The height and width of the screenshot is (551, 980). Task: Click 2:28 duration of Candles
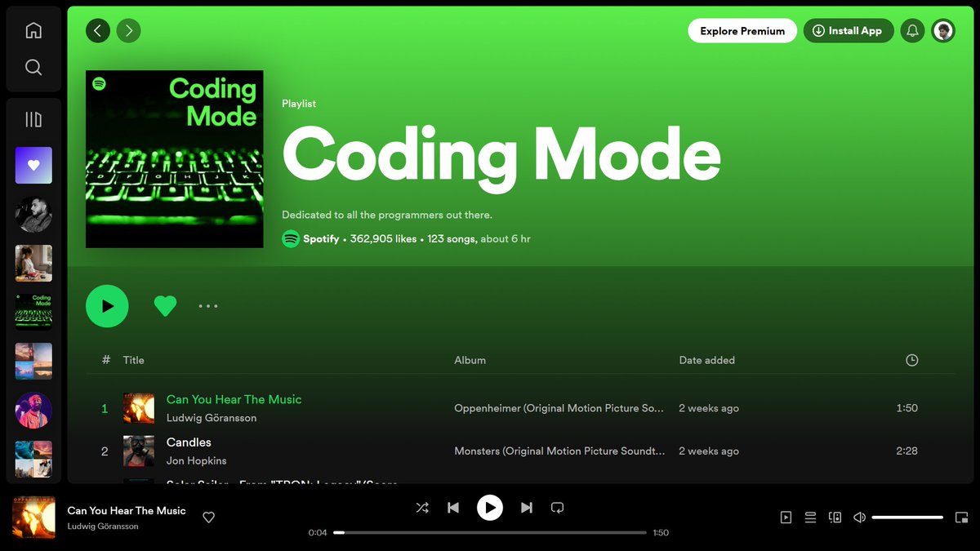pyautogui.click(x=906, y=451)
